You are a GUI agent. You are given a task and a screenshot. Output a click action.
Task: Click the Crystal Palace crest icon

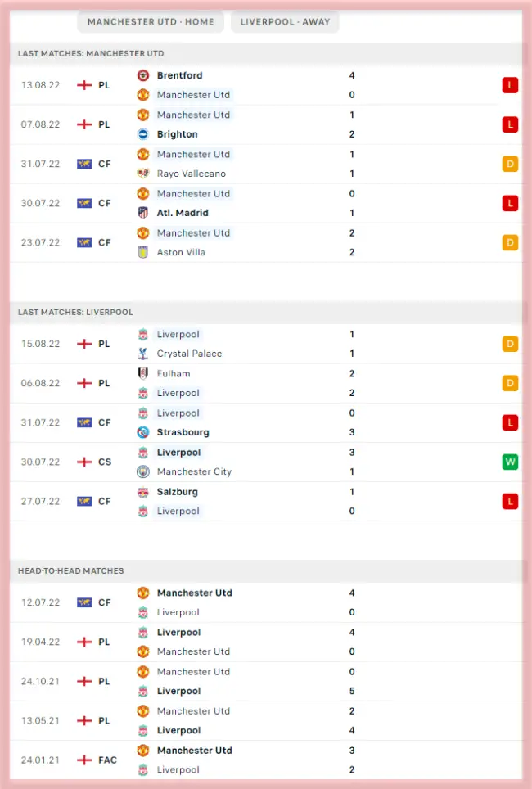tap(143, 354)
